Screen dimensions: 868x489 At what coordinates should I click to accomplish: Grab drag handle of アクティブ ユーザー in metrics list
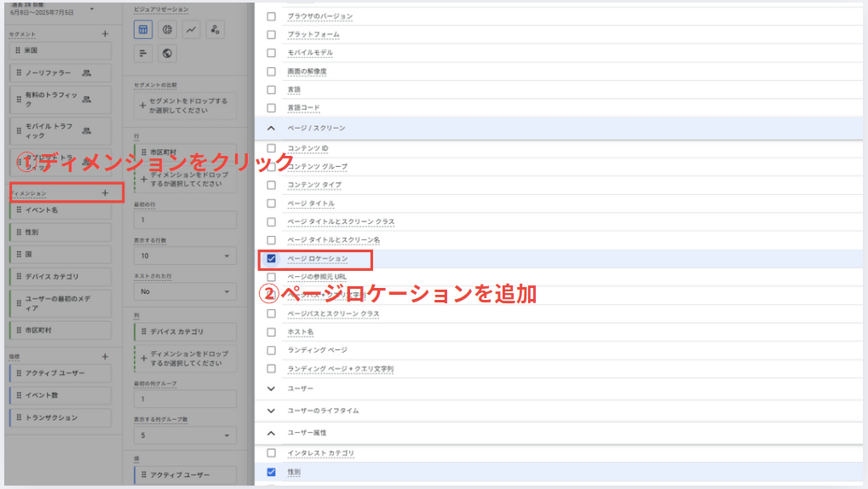point(18,373)
